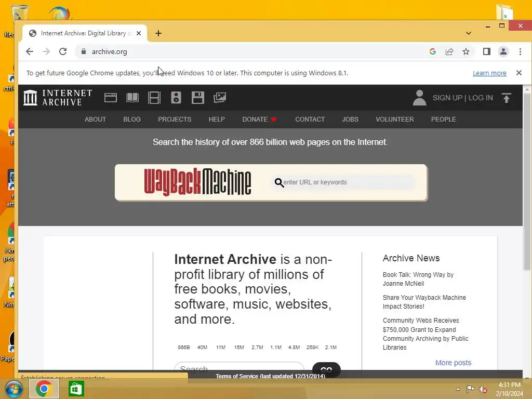
Task: Open the PEOPLE menu item
Action: point(444,119)
